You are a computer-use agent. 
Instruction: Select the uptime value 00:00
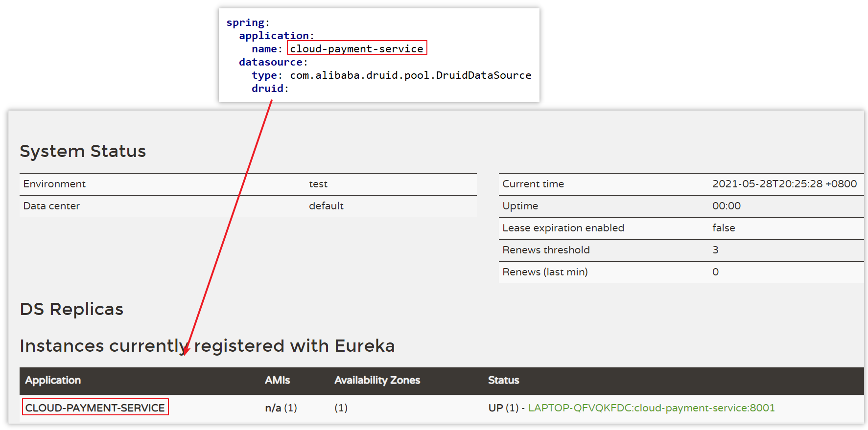[727, 206]
